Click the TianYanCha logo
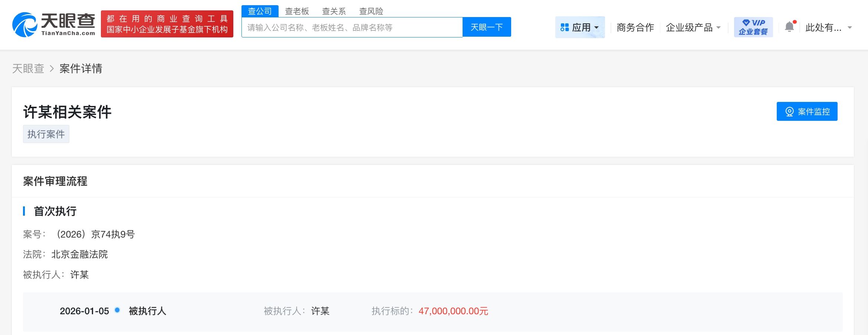This screenshot has width=868, height=335. click(53, 24)
